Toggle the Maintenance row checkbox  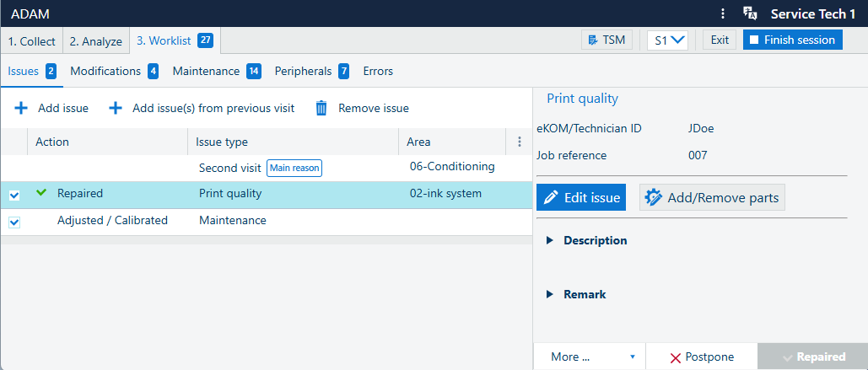point(14,222)
